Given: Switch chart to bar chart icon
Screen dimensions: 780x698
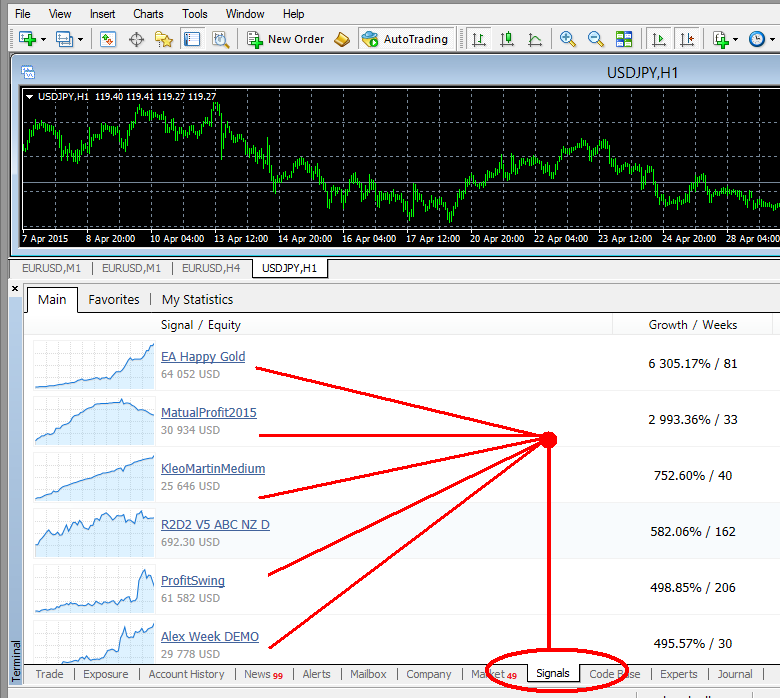Looking at the screenshot, I should [x=479, y=39].
